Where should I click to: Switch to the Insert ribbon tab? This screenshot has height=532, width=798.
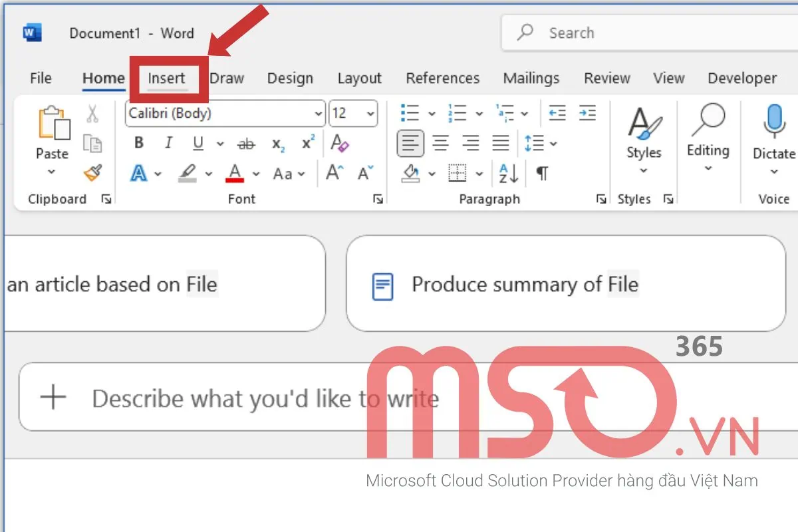coord(166,78)
